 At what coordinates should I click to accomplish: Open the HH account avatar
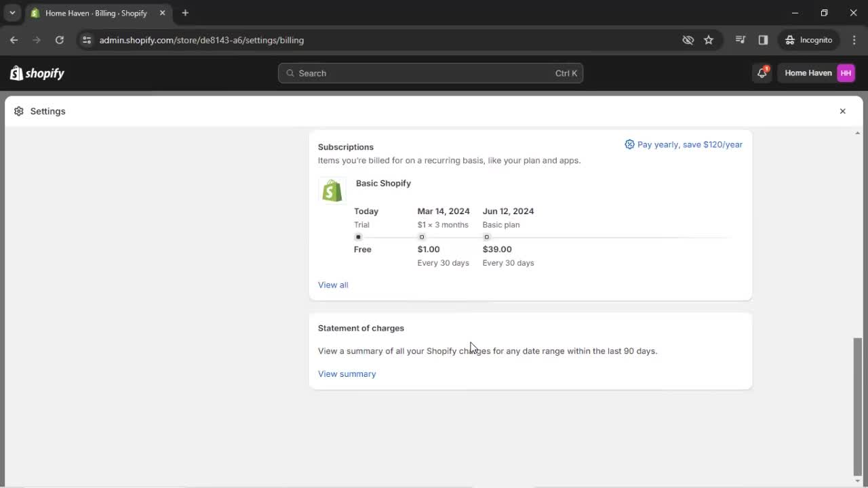point(846,73)
